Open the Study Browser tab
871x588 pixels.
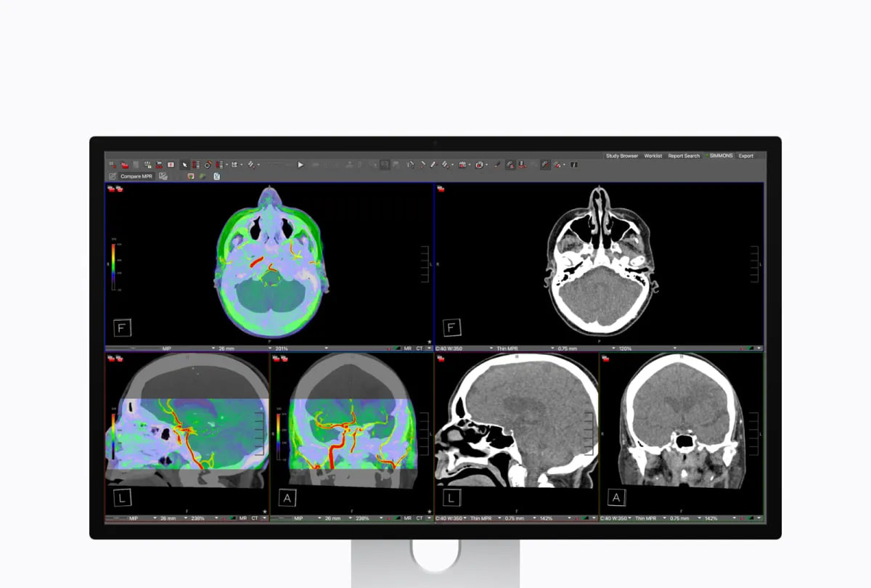point(621,156)
